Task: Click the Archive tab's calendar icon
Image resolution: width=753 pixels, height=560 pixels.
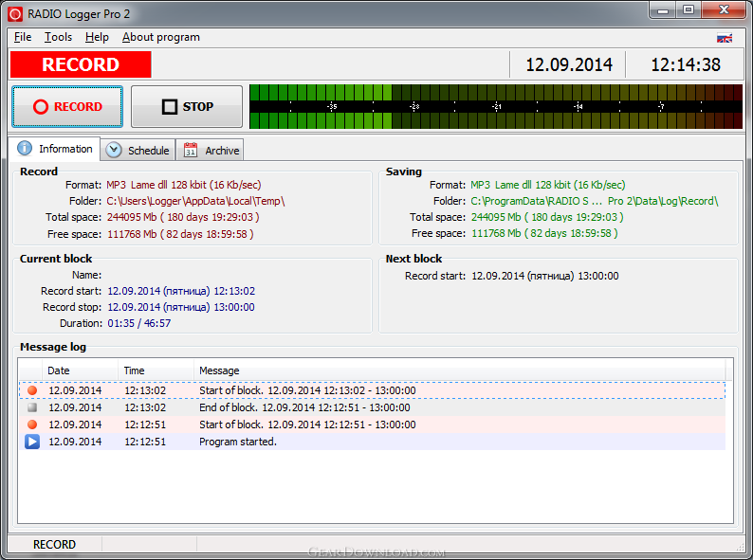Action: [191, 151]
